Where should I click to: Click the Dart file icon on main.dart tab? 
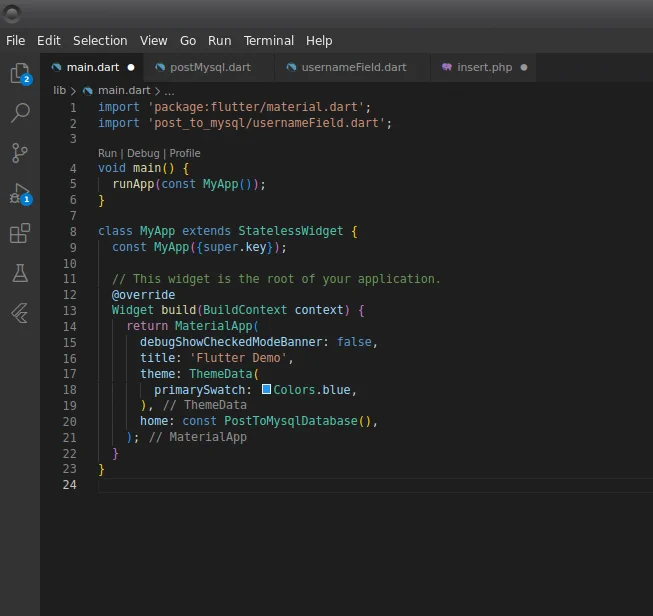tap(56, 67)
